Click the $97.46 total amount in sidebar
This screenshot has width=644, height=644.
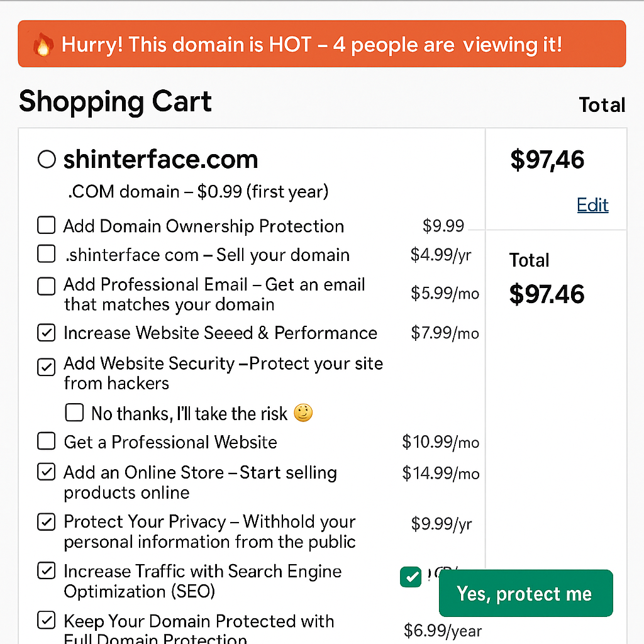coord(547,294)
